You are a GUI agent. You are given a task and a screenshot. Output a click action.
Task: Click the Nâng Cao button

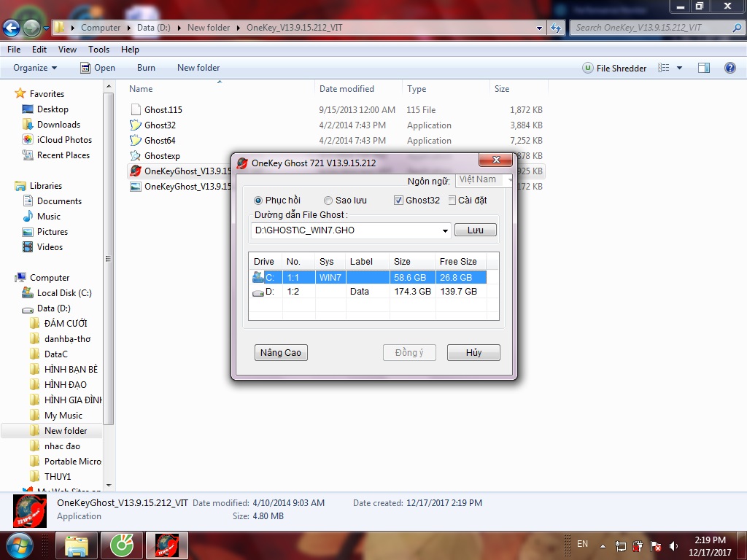(x=281, y=353)
